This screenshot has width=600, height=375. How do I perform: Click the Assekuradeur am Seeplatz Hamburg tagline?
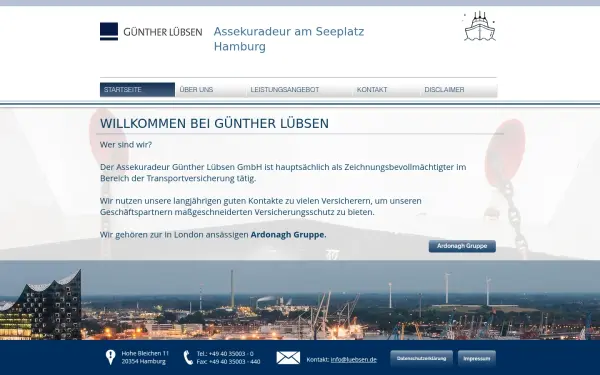pyautogui.click(x=289, y=39)
